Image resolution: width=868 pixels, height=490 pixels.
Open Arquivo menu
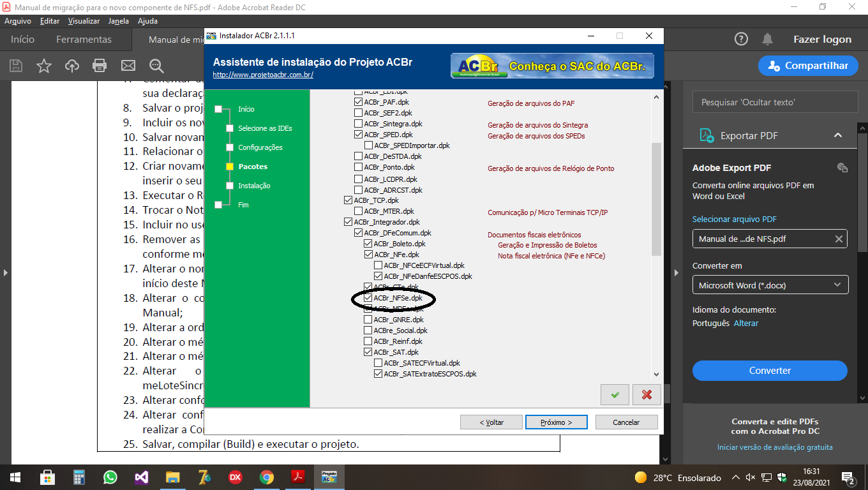(x=18, y=21)
